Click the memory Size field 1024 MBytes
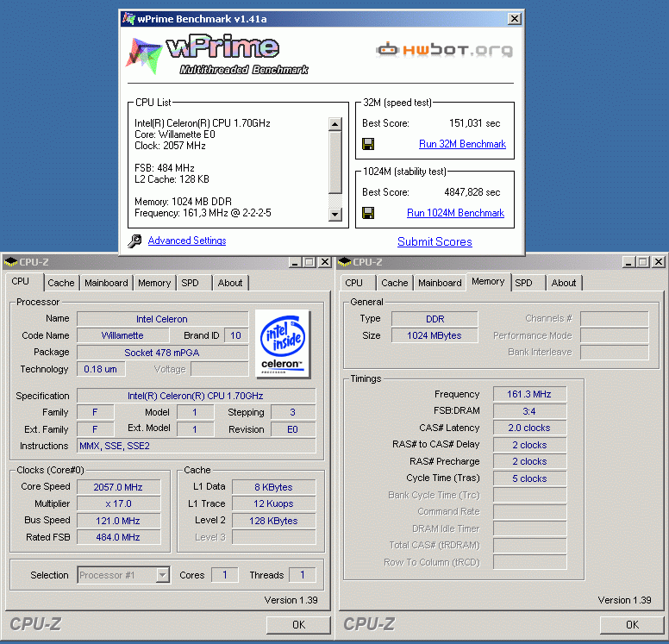 pyautogui.click(x=435, y=336)
